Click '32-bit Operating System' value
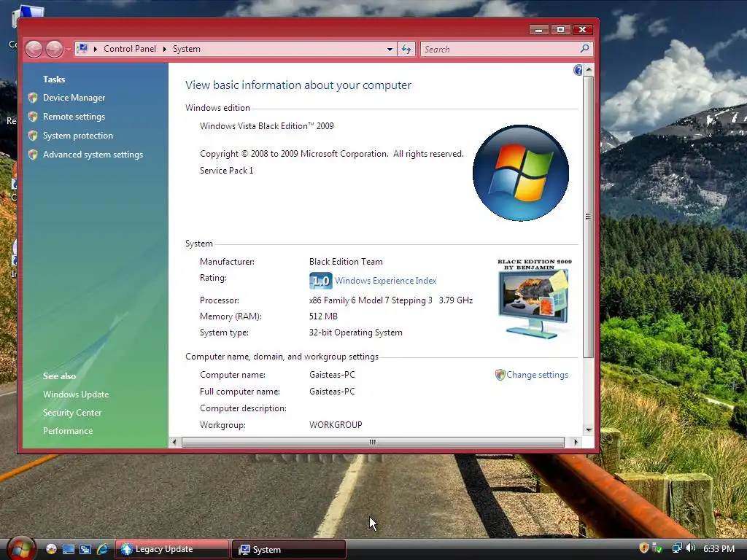The height and width of the screenshot is (560, 747). (355, 332)
